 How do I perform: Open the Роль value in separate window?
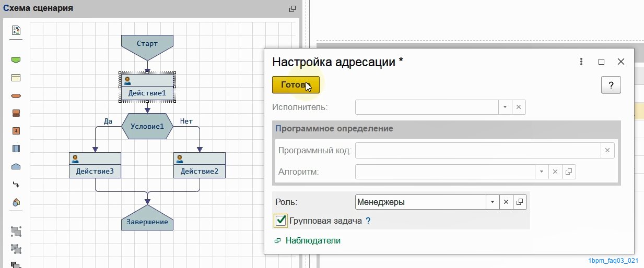click(x=520, y=202)
